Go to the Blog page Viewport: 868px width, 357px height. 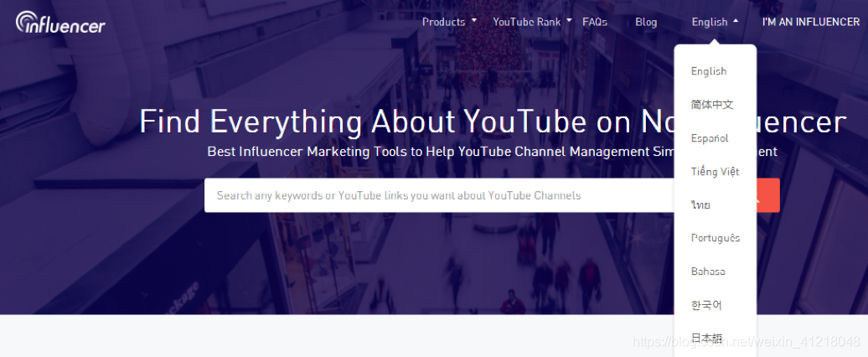[646, 22]
